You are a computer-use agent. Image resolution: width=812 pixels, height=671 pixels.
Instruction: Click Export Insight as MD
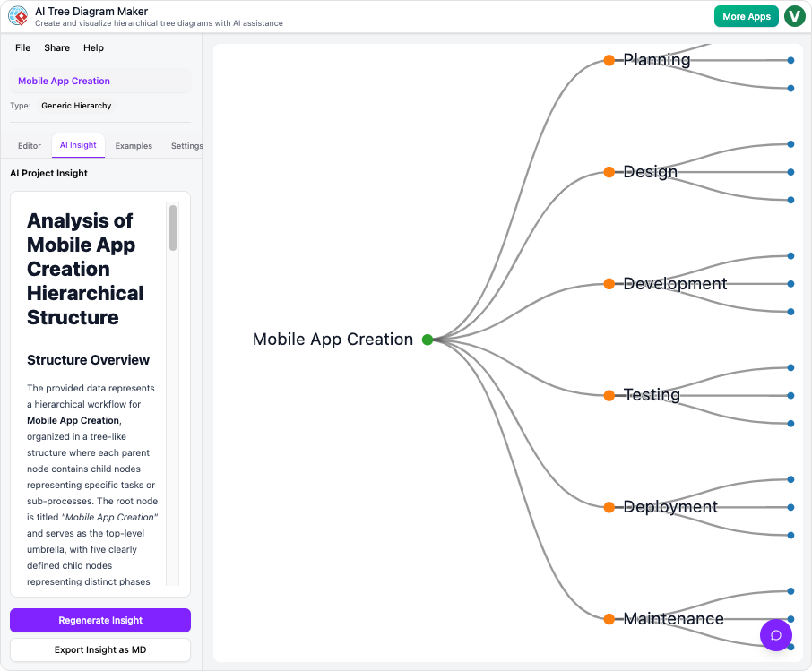99,650
